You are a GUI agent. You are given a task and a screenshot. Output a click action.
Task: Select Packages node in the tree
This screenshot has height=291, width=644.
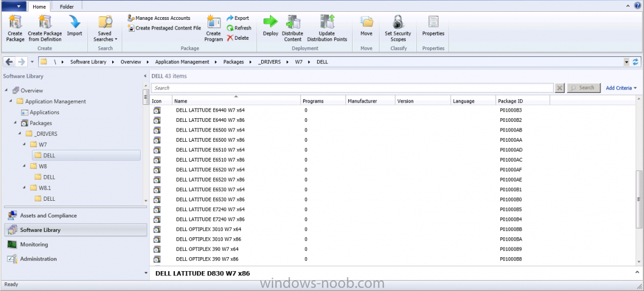pyautogui.click(x=41, y=123)
